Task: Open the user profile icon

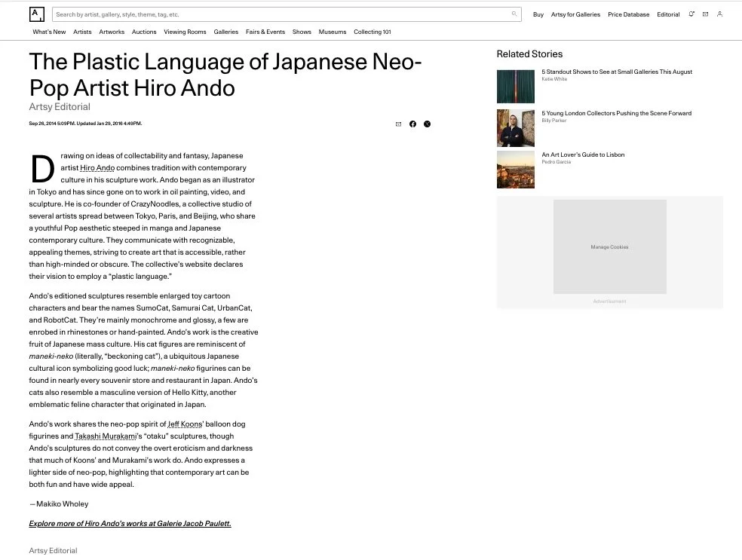Action: 719,14
